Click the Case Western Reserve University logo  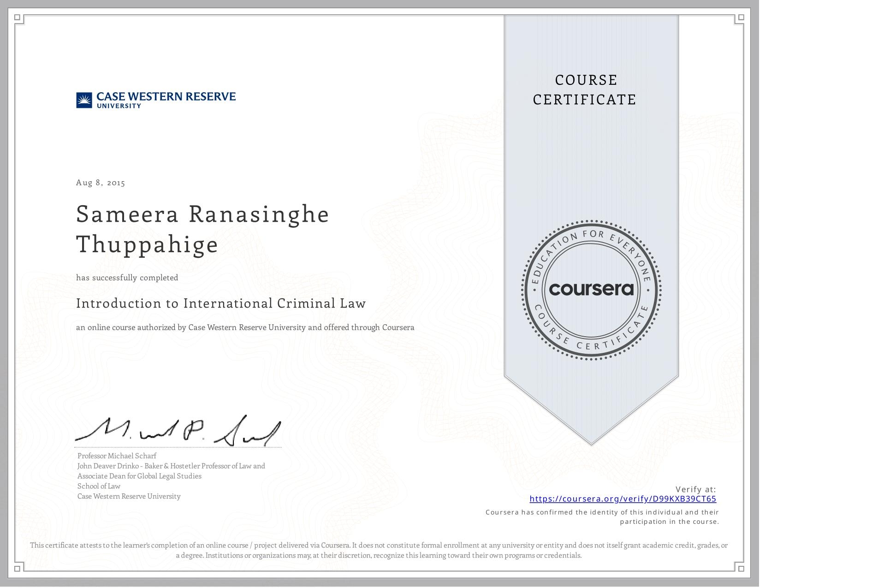pos(156,100)
